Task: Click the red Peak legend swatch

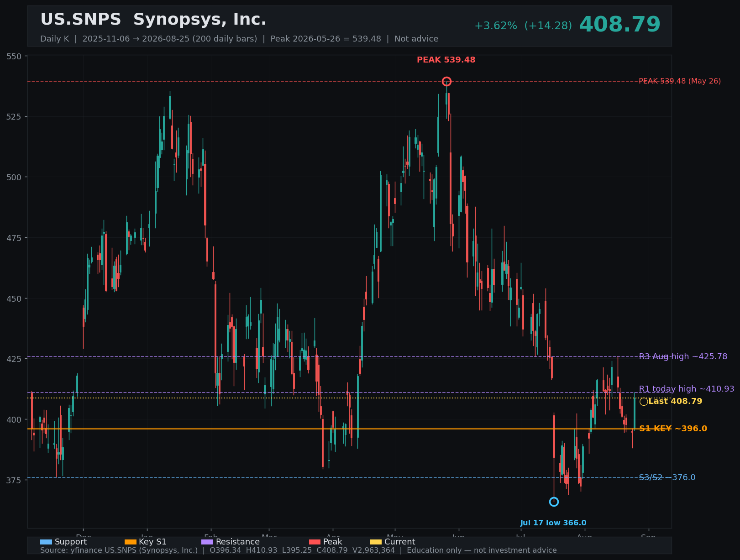Action: coord(315,542)
